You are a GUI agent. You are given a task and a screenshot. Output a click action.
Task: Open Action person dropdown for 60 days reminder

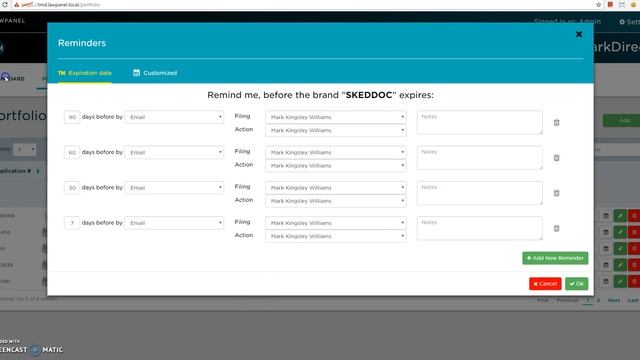click(x=336, y=165)
